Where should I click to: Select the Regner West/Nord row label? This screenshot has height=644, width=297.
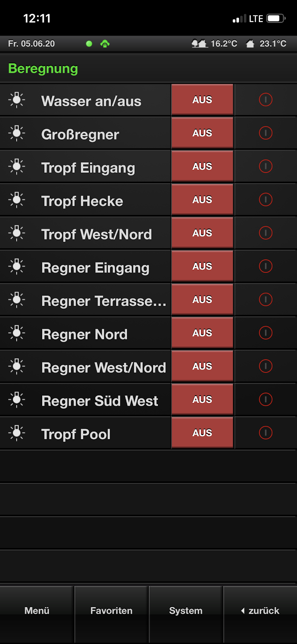point(104,367)
